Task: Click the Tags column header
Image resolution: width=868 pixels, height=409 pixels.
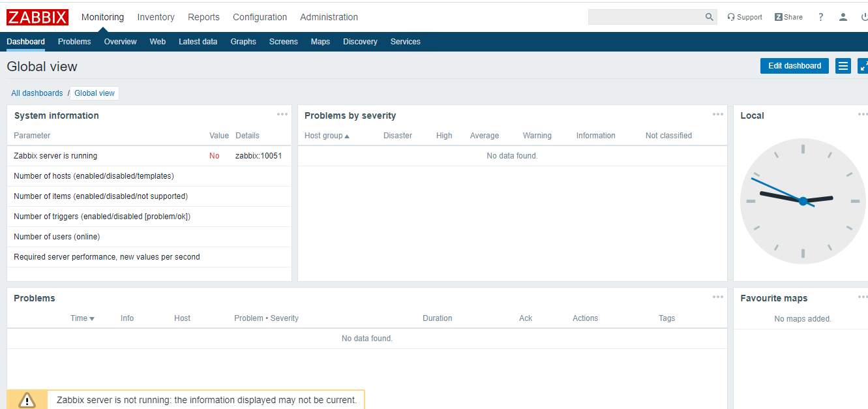Action: pyautogui.click(x=667, y=318)
